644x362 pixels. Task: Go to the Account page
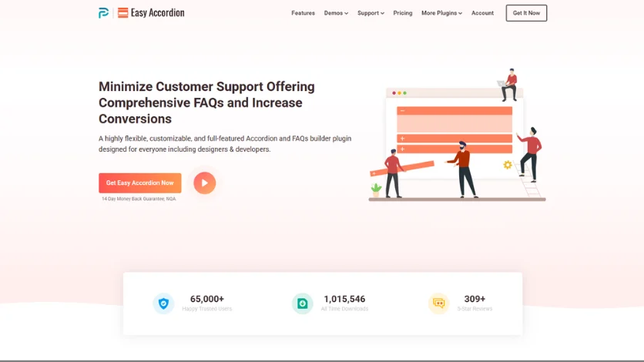click(x=482, y=13)
